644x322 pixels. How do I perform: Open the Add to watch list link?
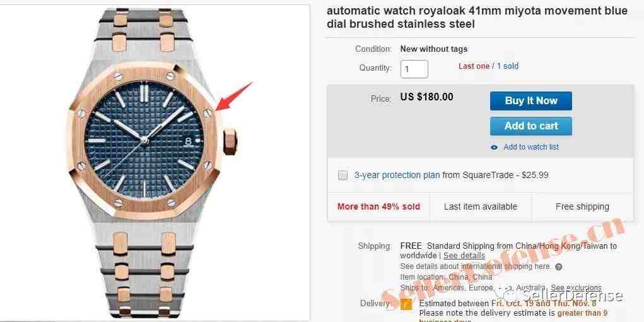[x=531, y=147]
